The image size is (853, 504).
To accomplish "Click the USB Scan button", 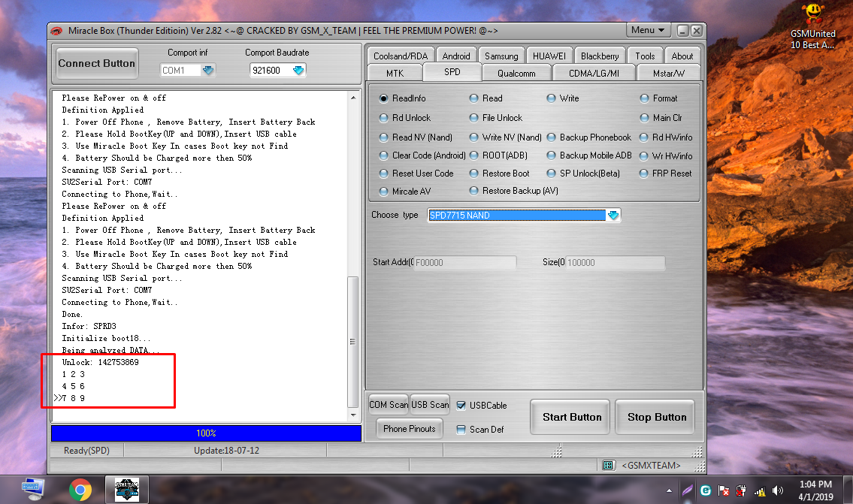I will 430,405.
